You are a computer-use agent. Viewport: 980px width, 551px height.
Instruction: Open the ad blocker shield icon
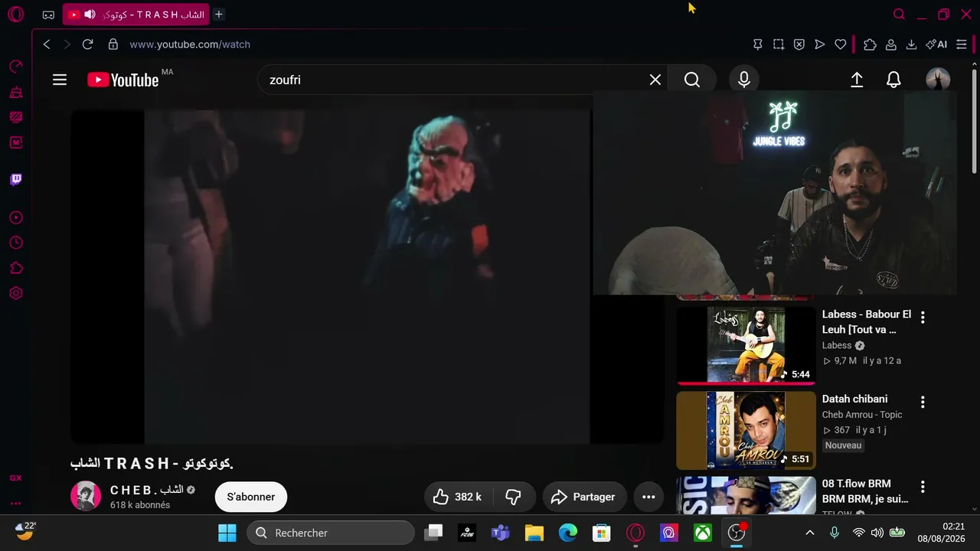pyautogui.click(x=799, y=44)
